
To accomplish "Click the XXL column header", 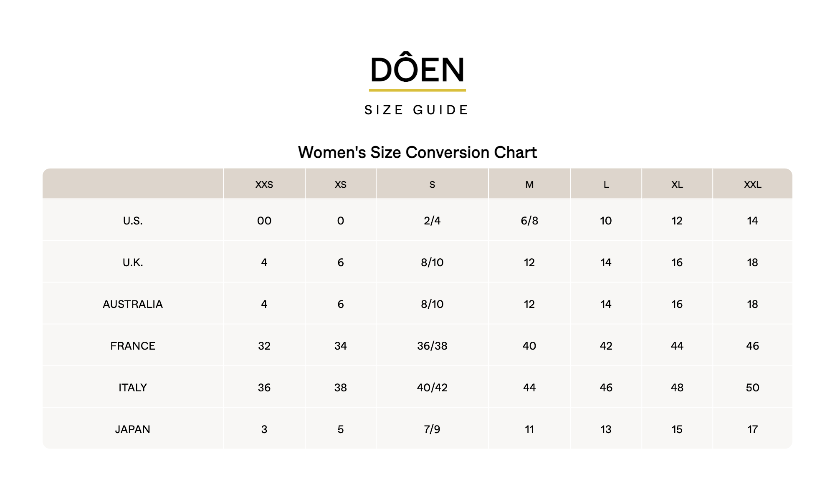I will click(753, 184).
